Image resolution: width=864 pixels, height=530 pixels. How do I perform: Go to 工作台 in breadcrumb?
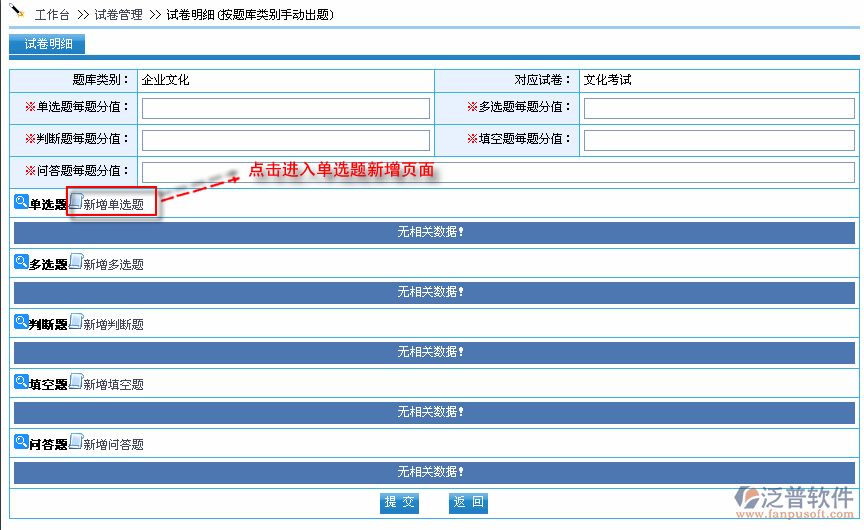point(52,15)
